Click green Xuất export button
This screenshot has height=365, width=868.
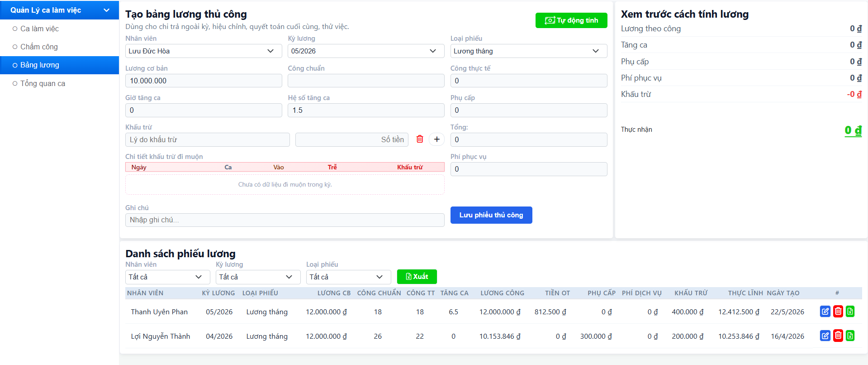(x=417, y=277)
